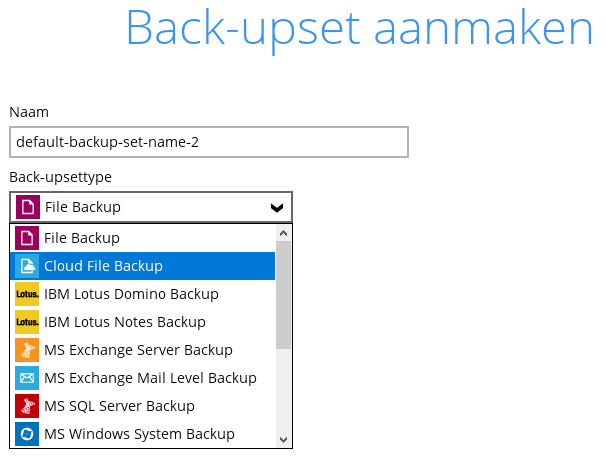Viewport: 606px width, 463px height.
Task: Click the MS Windows System Backup icon
Action: (27, 434)
